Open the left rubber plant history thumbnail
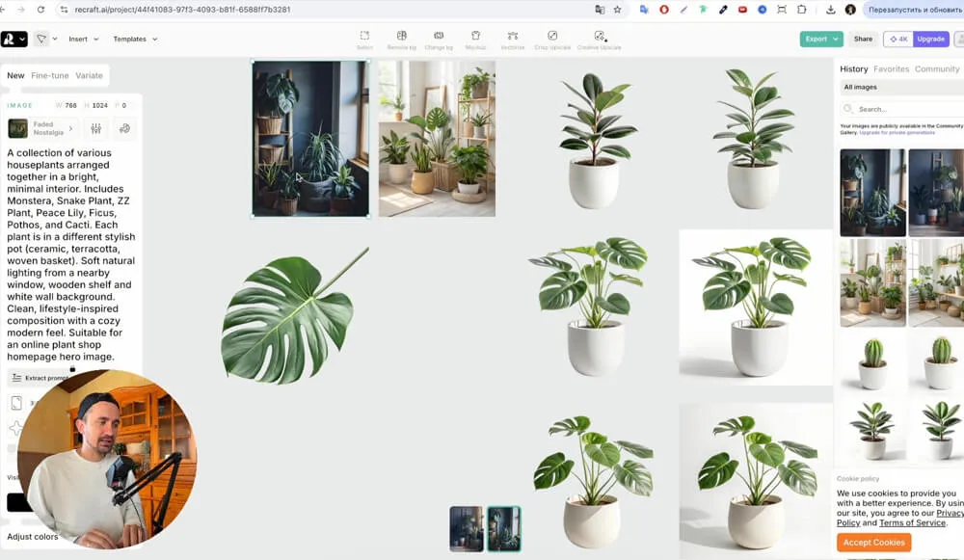964x560 pixels. point(872,430)
